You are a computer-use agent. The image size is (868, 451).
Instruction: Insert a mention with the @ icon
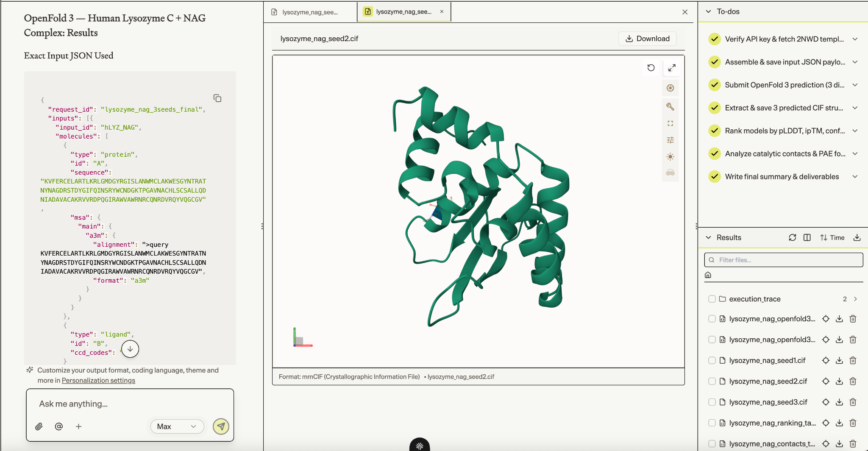(59, 426)
